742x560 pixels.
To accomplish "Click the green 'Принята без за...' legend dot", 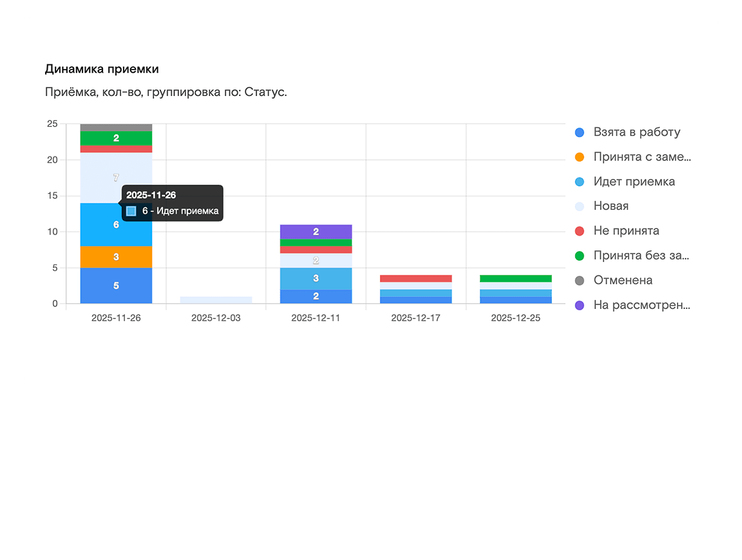I will 579,256.
